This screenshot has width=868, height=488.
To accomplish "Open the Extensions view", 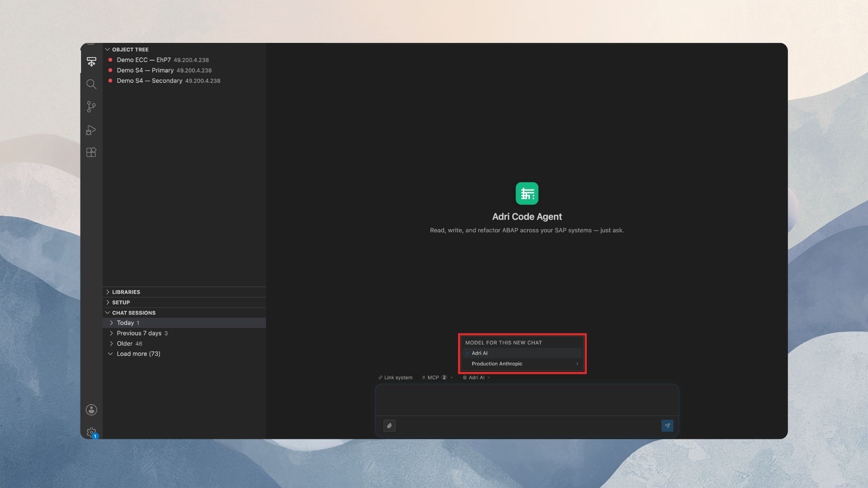I will [x=91, y=152].
